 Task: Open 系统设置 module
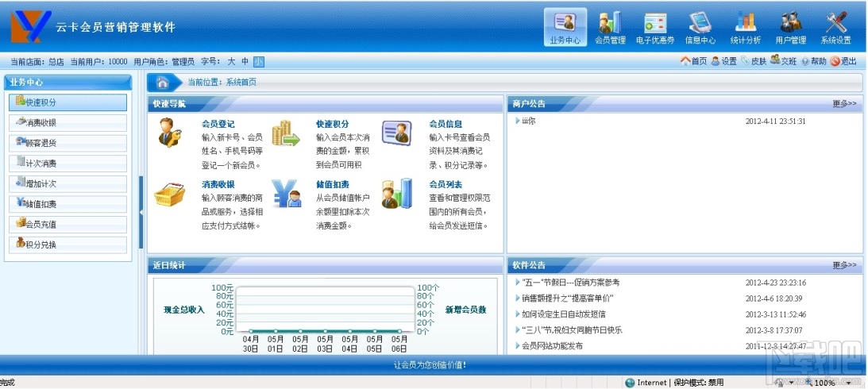[836, 27]
